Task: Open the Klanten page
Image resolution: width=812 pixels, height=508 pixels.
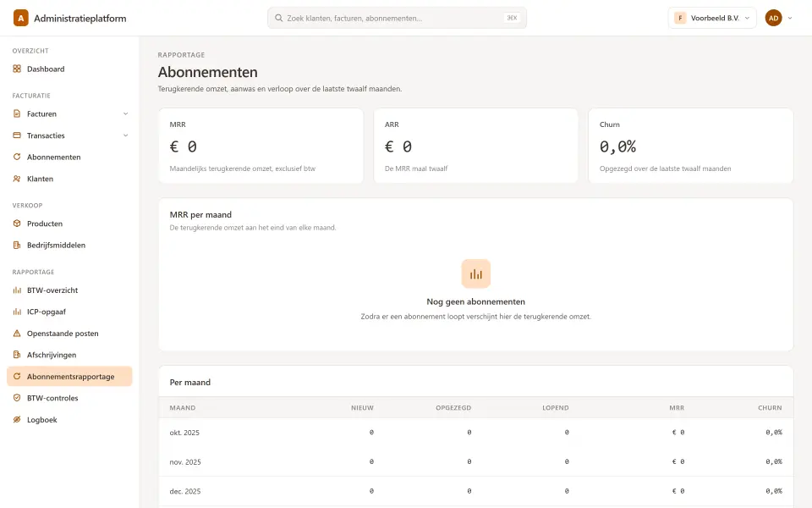Action: [x=69, y=179]
